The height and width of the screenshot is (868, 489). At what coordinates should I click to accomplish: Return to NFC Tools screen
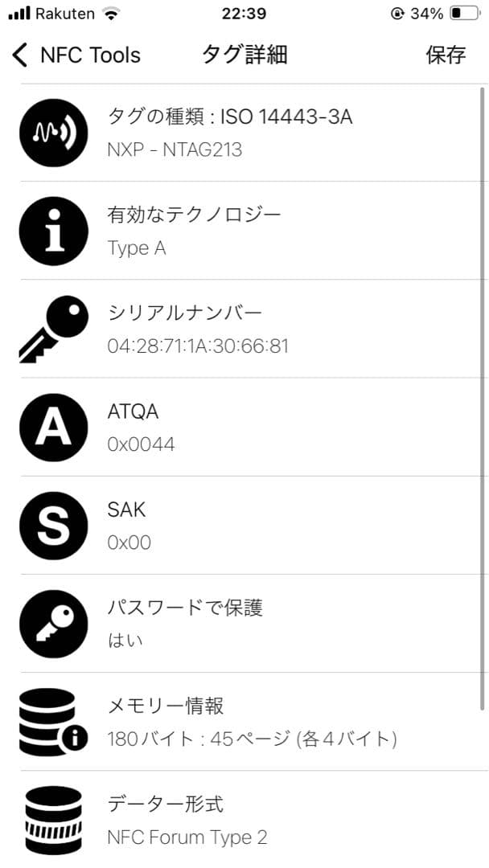(90, 55)
